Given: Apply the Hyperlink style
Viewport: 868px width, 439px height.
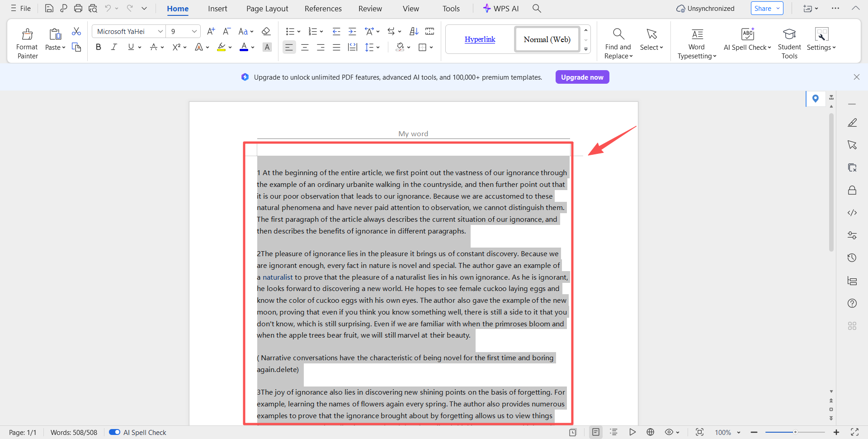Looking at the screenshot, I should click(480, 39).
